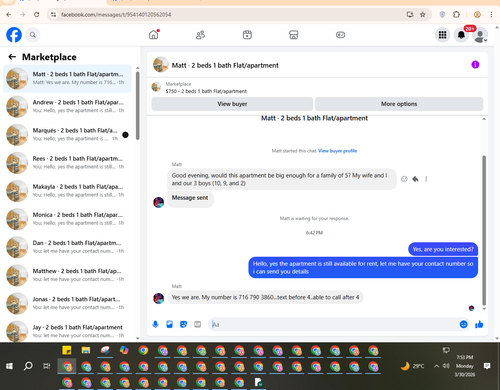
Task: Open the Windows taskbar search icon
Action: point(28,366)
